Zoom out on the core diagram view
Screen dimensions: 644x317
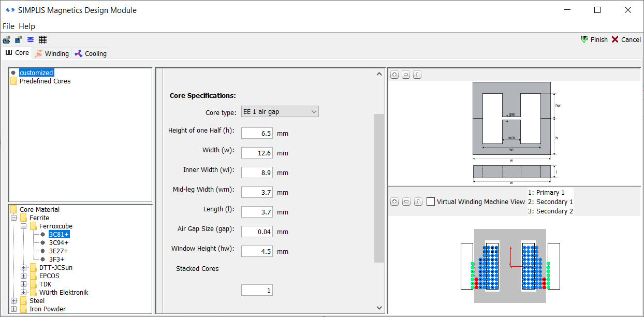pyautogui.click(x=406, y=75)
